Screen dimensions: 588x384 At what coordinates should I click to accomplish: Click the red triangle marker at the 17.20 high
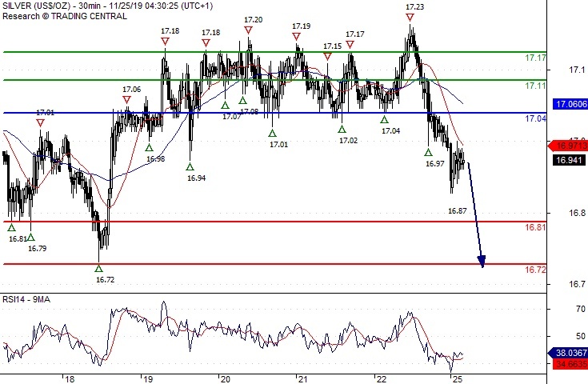coord(248,30)
